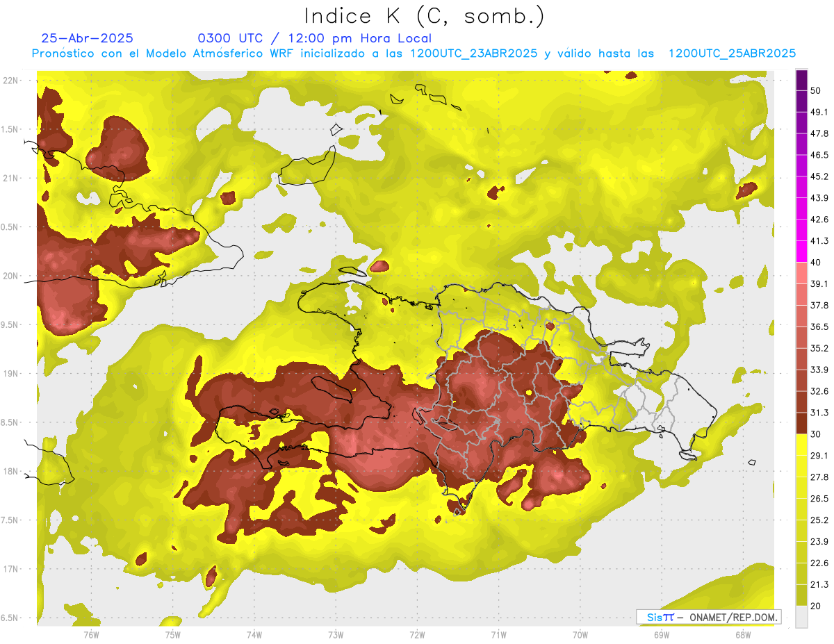Screen dimensions: 834x644
Task: Click the '40' colorbar value
Action: pyautogui.click(x=816, y=263)
